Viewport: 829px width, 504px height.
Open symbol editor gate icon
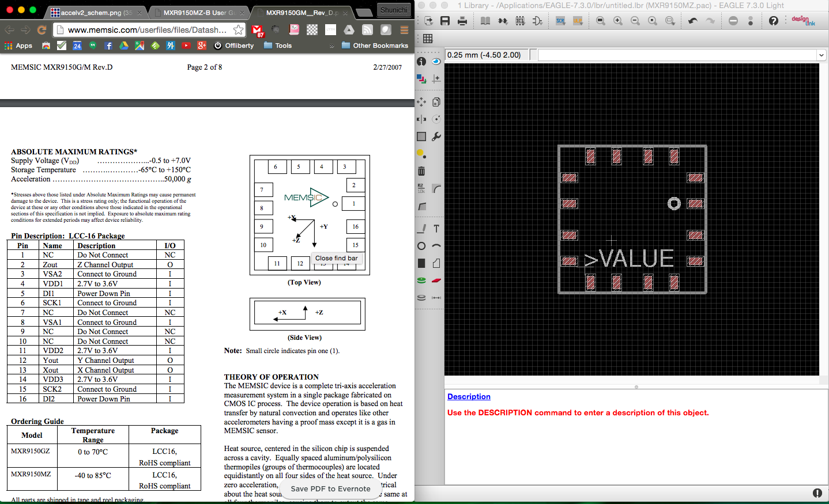pyautogui.click(x=537, y=21)
